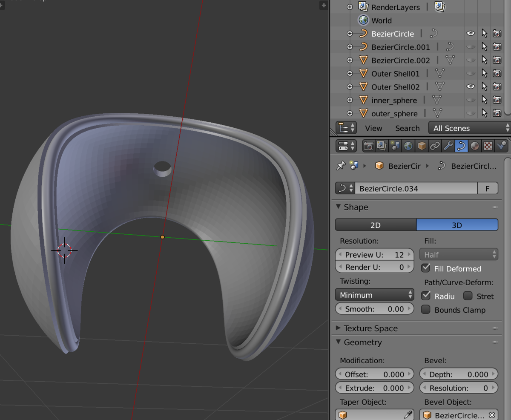Open the Render Layers properties tab

[x=382, y=146]
